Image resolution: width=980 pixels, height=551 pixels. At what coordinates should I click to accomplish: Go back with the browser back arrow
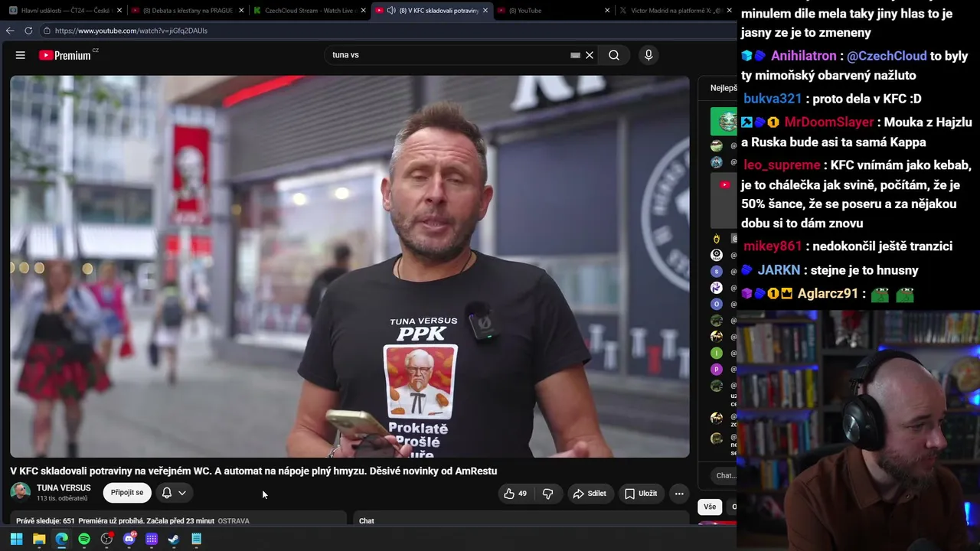10,31
